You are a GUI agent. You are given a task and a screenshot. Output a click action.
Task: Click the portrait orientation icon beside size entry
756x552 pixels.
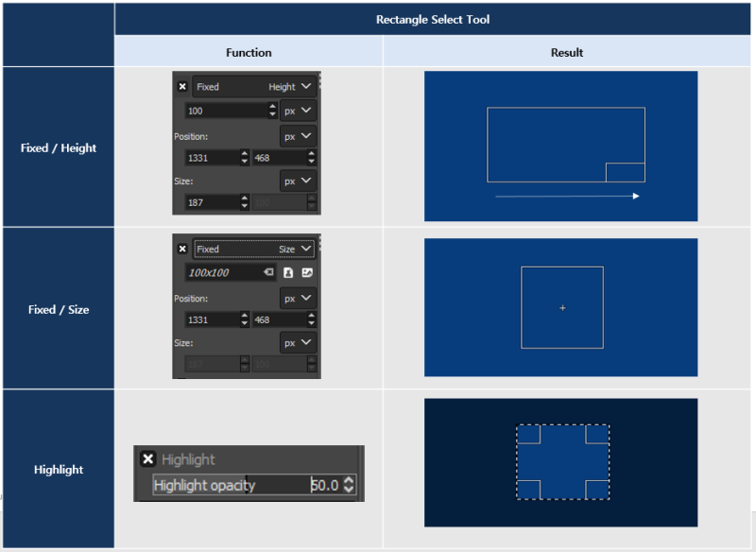(288, 272)
